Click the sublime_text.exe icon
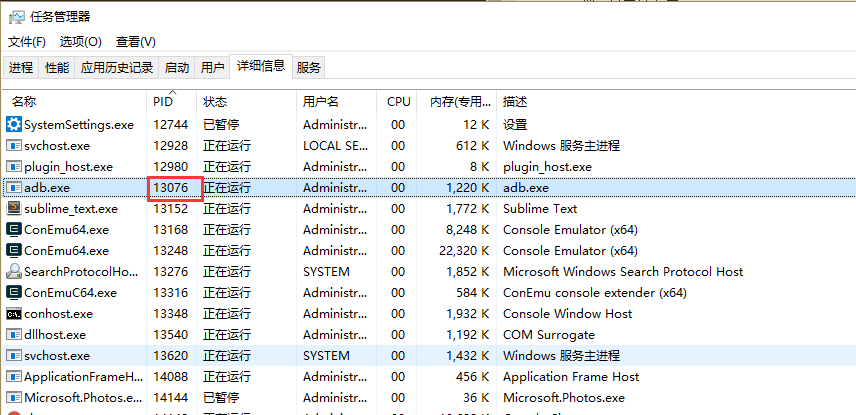 (14, 209)
